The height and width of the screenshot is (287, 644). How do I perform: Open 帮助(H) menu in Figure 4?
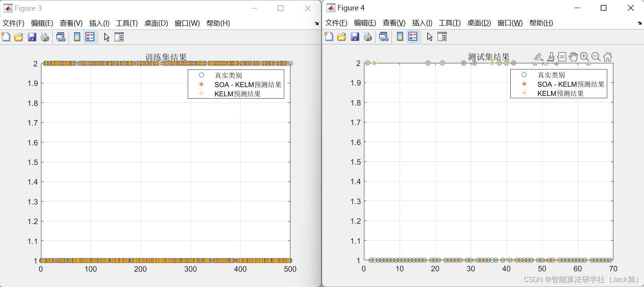coord(541,23)
